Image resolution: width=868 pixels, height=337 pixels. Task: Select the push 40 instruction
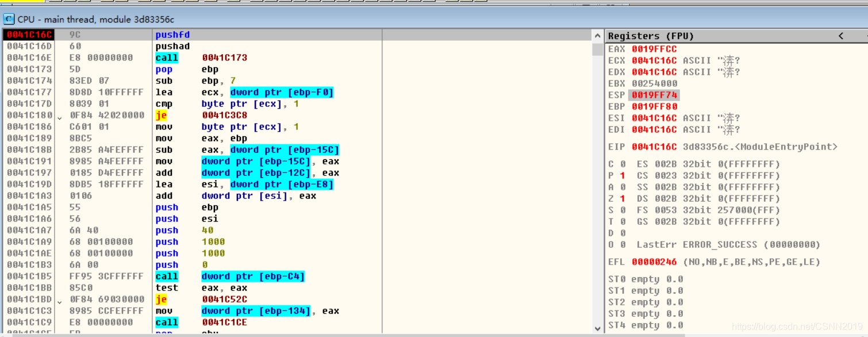coord(184,231)
